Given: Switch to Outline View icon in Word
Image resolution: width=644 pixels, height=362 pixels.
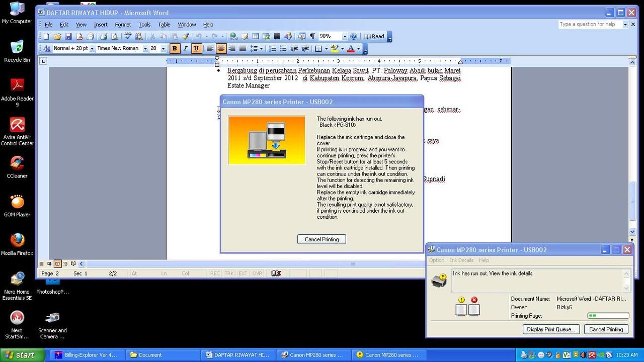Looking at the screenshot, I should pos(65,263).
